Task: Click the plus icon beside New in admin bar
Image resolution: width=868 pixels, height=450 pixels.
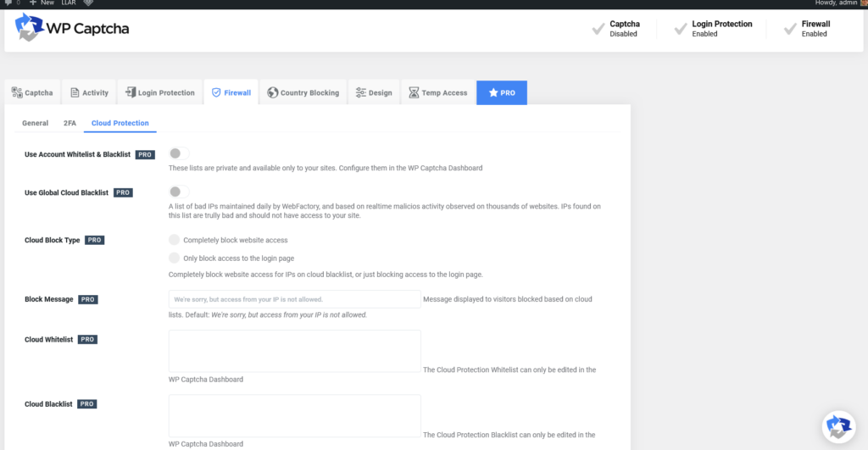Action: point(33,3)
